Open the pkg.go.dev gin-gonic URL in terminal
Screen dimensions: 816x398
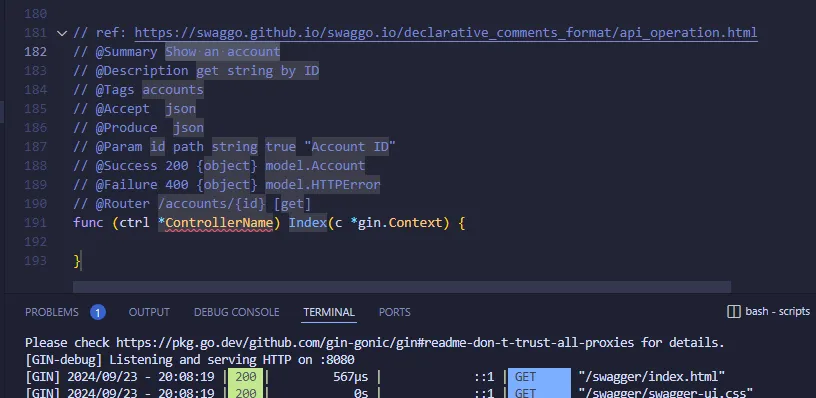pyautogui.click(x=375, y=343)
